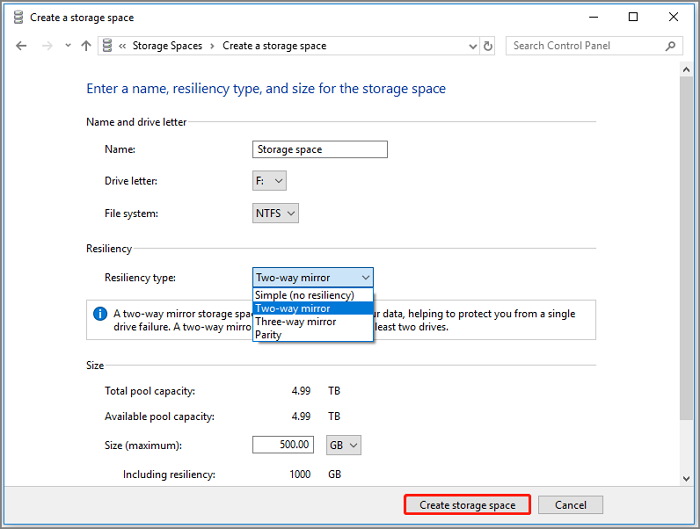Open the Drive letter dropdown
This screenshot has width=700, height=529.
point(270,181)
